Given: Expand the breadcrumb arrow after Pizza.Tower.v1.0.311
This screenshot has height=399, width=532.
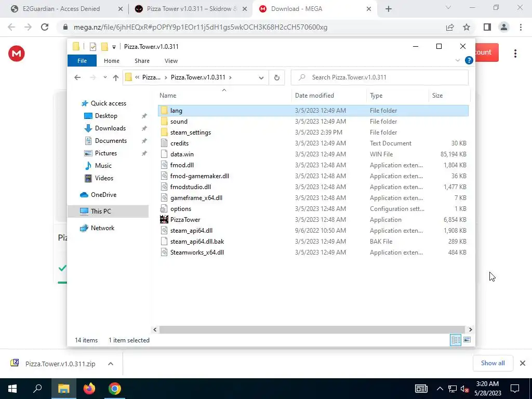Looking at the screenshot, I should coord(230,77).
